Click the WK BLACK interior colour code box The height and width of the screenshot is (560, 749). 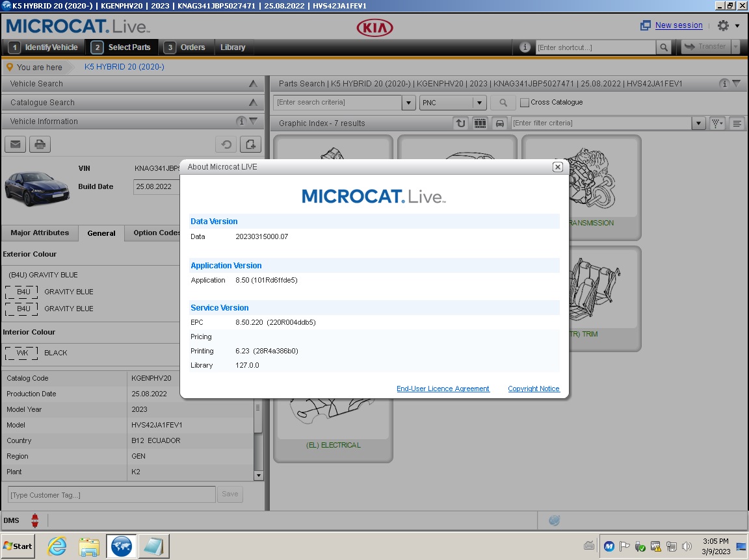point(21,353)
